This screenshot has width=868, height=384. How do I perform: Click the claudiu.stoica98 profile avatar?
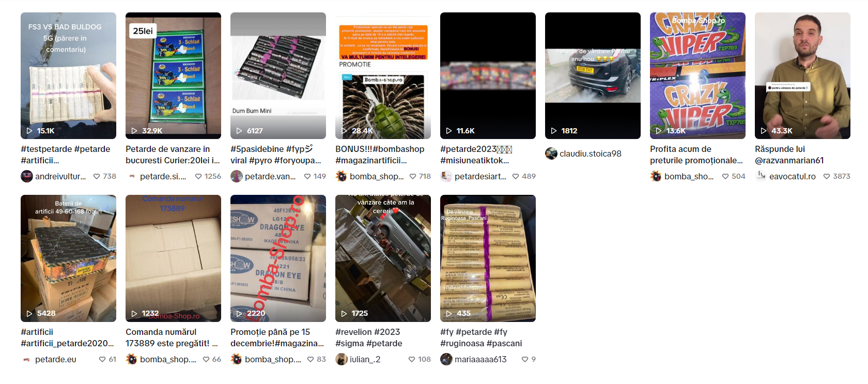click(551, 153)
